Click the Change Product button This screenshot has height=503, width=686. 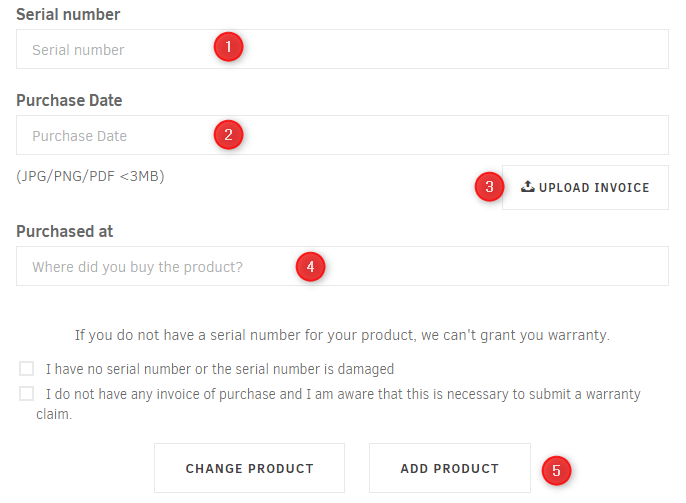pos(249,468)
